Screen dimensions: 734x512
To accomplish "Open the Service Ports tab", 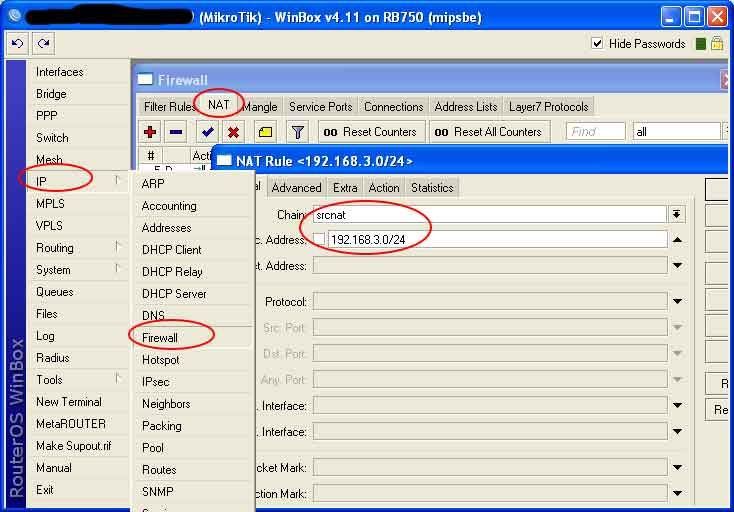I will [x=321, y=107].
